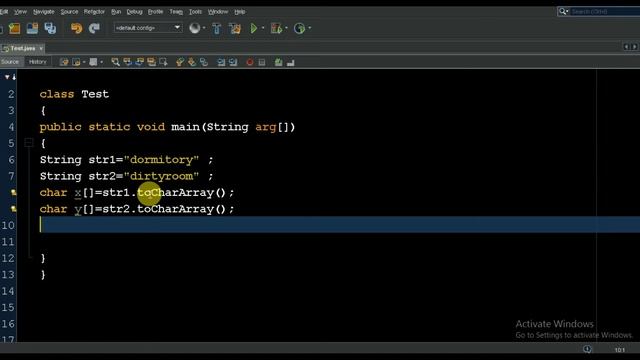This screenshot has width=640, height=360.
Task: Open the Source menu
Action: pos(69,11)
